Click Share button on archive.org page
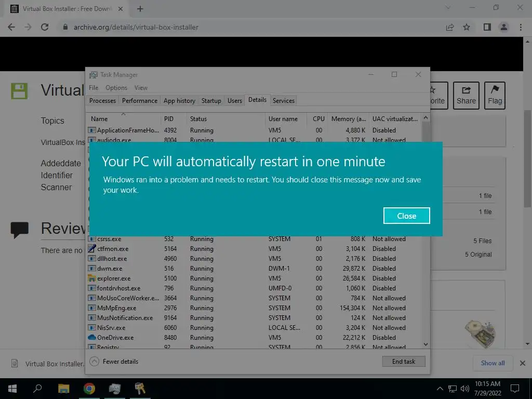Image resolution: width=532 pixels, height=399 pixels. (466, 96)
